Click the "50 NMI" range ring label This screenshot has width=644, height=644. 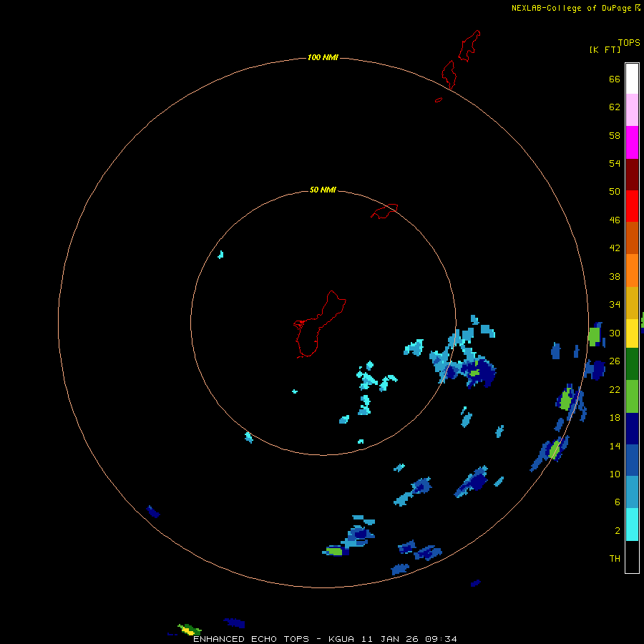pyautogui.click(x=323, y=190)
